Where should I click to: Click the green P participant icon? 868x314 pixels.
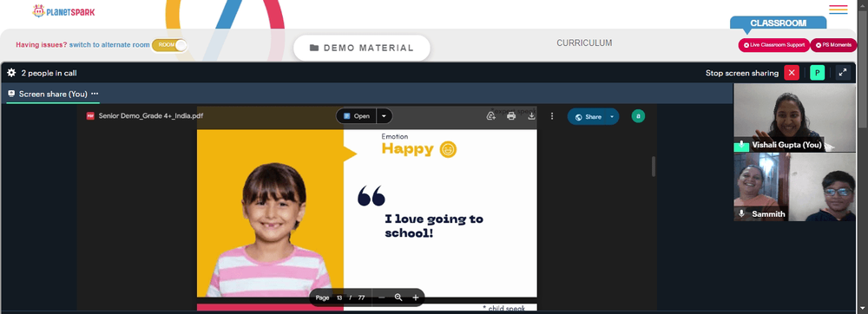pos(817,73)
